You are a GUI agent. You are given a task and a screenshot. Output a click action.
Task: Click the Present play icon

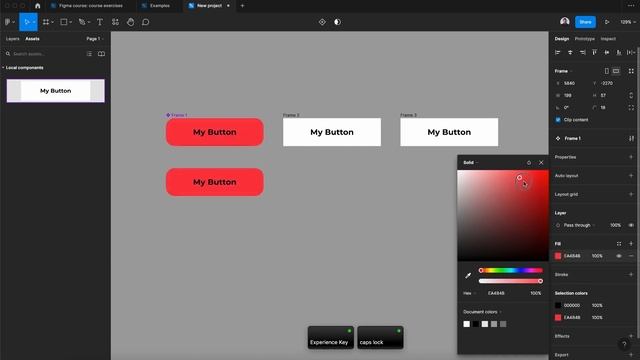(x=607, y=22)
